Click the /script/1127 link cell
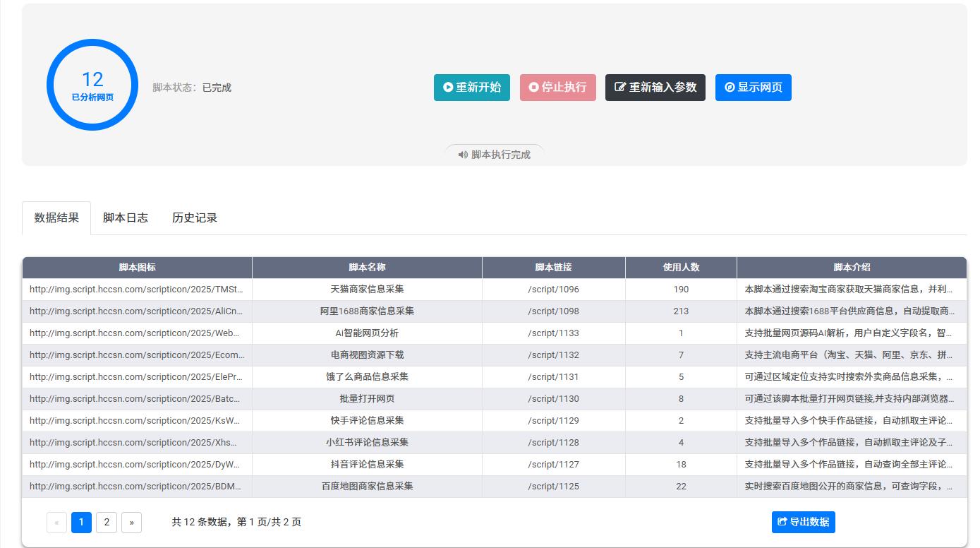 (x=554, y=465)
